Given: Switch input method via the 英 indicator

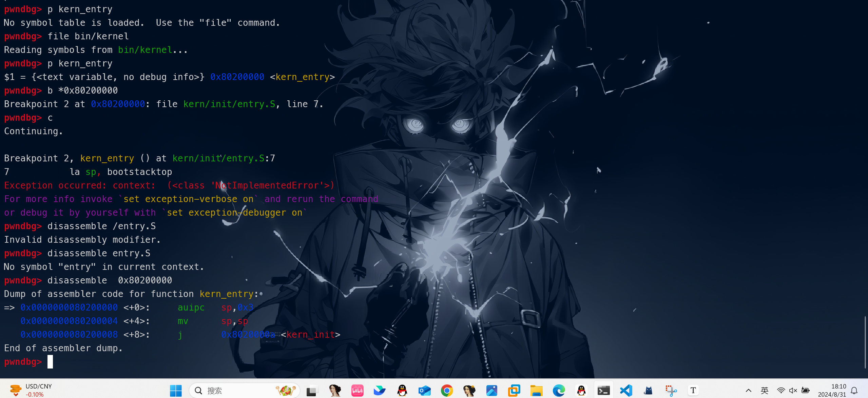Looking at the screenshot, I should [x=765, y=391].
